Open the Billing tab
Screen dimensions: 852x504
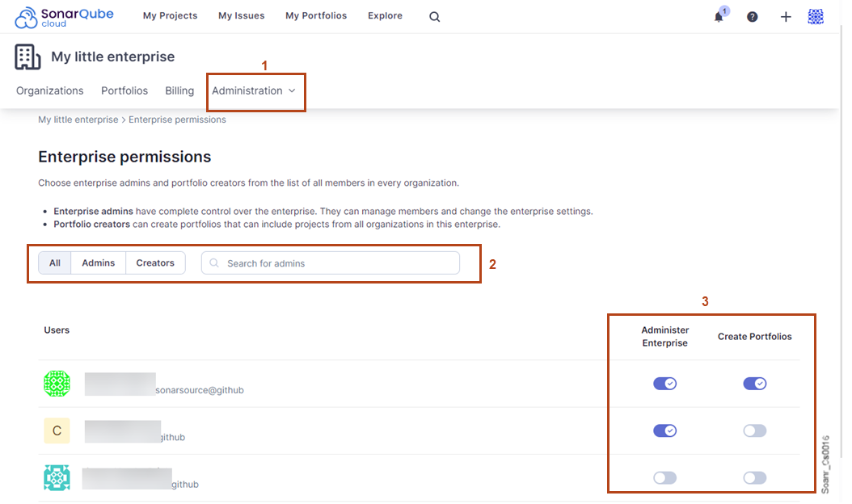click(x=179, y=91)
